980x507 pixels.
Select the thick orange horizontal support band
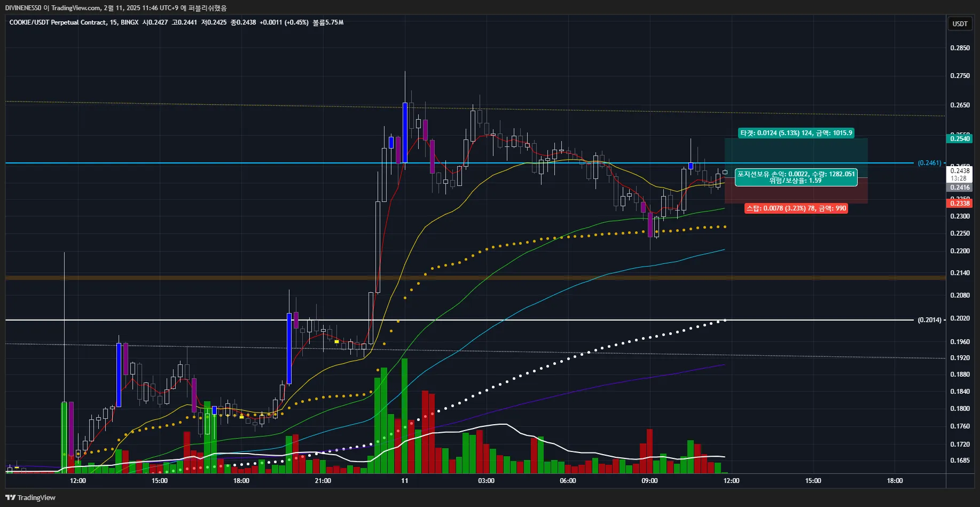pos(475,278)
